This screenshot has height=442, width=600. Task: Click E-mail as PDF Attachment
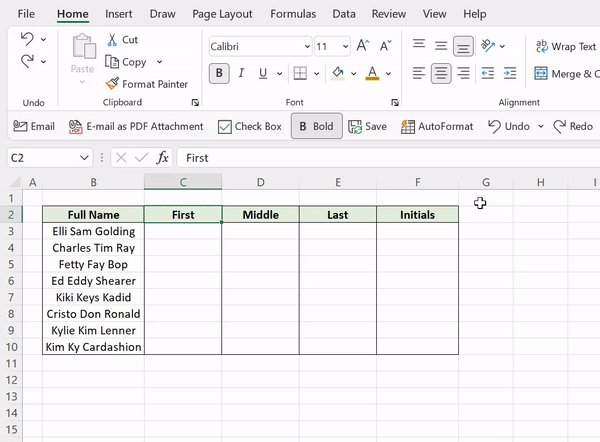point(136,126)
